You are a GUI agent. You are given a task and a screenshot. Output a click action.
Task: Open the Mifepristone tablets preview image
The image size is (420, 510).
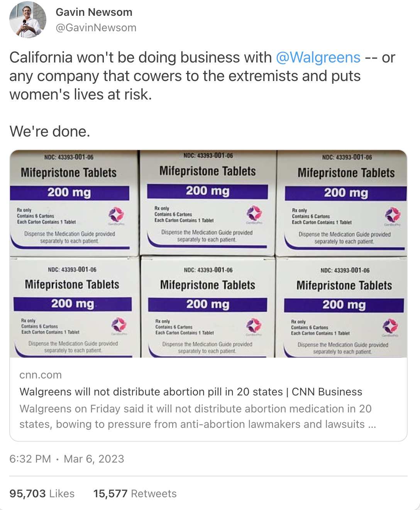click(208, 254)
